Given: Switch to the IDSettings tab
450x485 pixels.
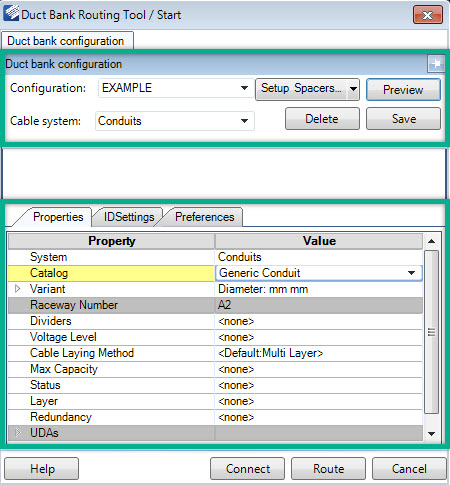Looking at the screenshot, I should (129, 217).
